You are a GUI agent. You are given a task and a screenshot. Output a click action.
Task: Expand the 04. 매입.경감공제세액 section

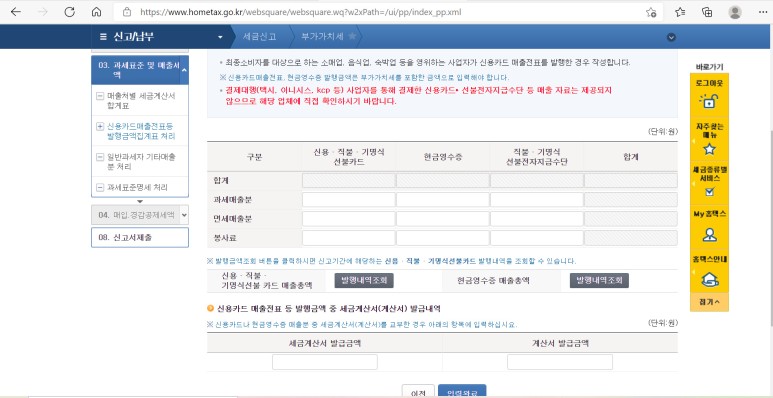click(x=184, y=215)
